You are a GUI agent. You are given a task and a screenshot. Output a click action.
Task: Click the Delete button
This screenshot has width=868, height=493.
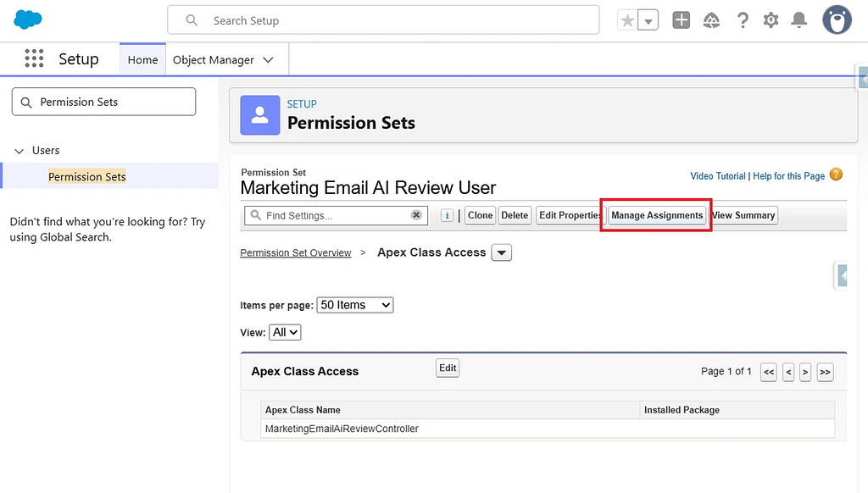515,215
